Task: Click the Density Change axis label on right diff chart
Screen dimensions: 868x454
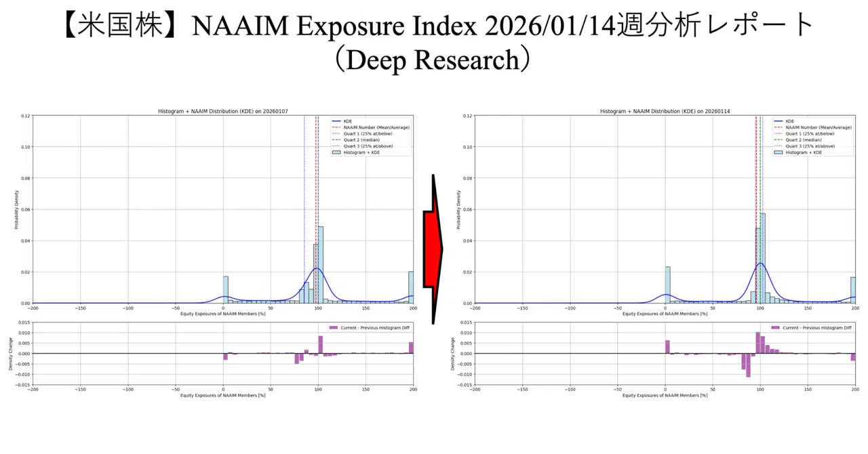Action: point(453,353)
